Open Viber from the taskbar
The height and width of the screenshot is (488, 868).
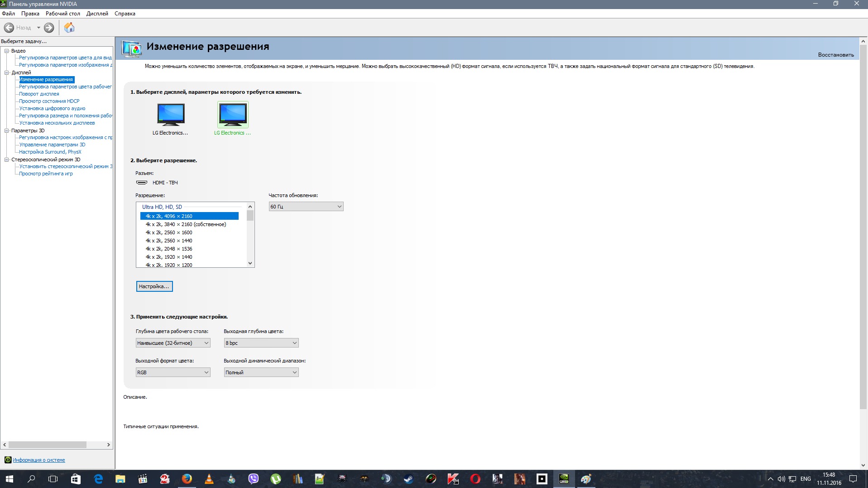tap(253, 479)
